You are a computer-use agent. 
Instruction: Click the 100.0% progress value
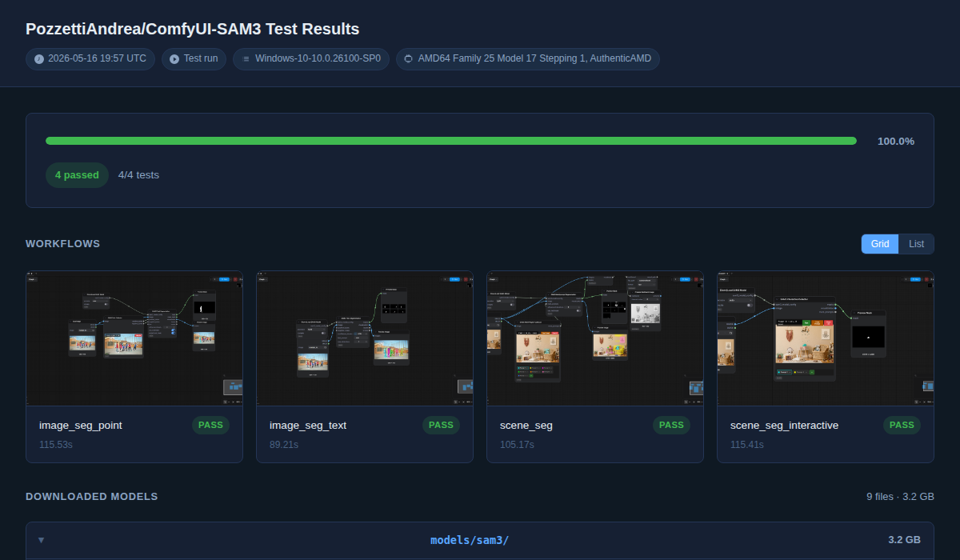(x=896, y=141)
